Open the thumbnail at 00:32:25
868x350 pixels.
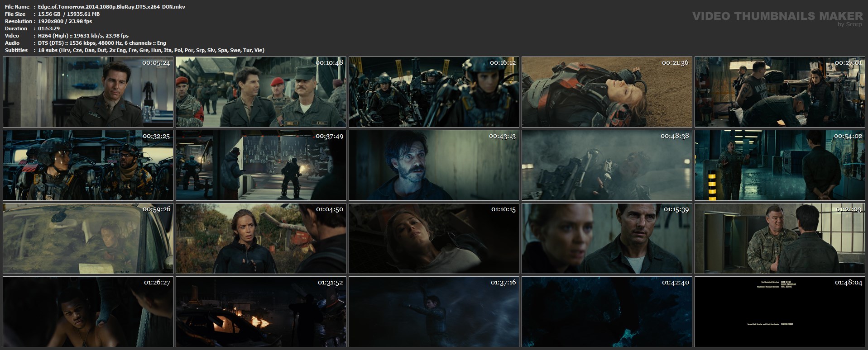click(x=88, y=165)
